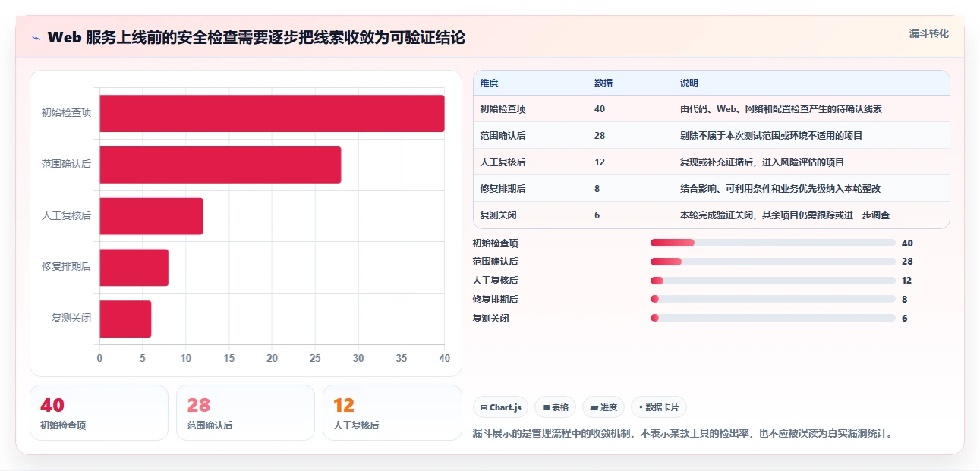Click the 修复排期后 progress bar
Viewport: 980px width, 471px height.
[773, 300]
